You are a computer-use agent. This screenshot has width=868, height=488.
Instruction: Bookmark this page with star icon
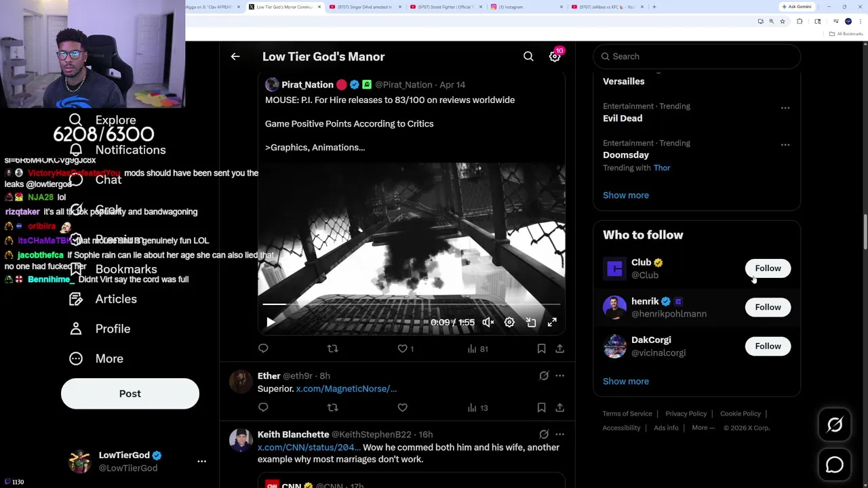point(782,22)
